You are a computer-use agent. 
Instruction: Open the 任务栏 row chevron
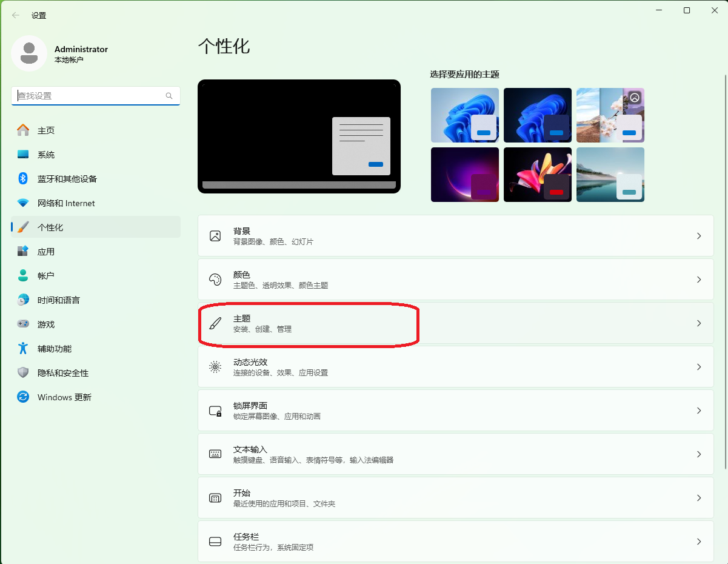(x=699, y=542)
